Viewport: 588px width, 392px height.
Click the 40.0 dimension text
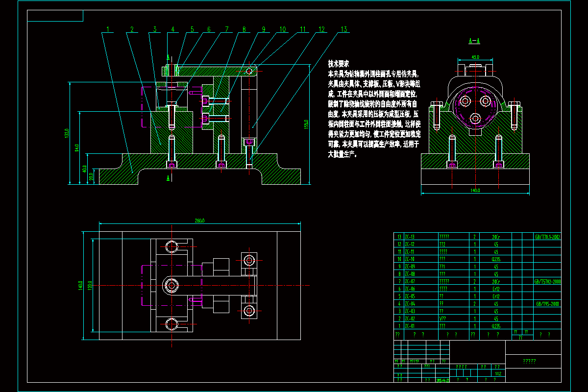84,170
